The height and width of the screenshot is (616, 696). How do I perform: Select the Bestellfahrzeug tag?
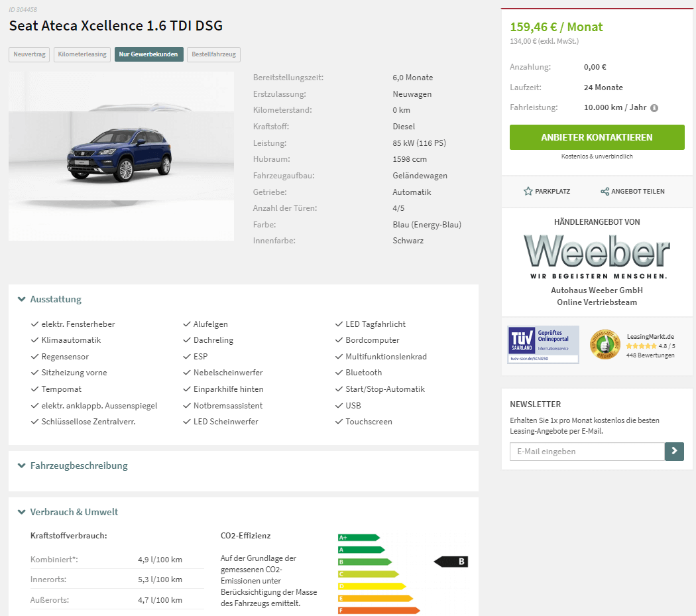click(x=213, y=54)
